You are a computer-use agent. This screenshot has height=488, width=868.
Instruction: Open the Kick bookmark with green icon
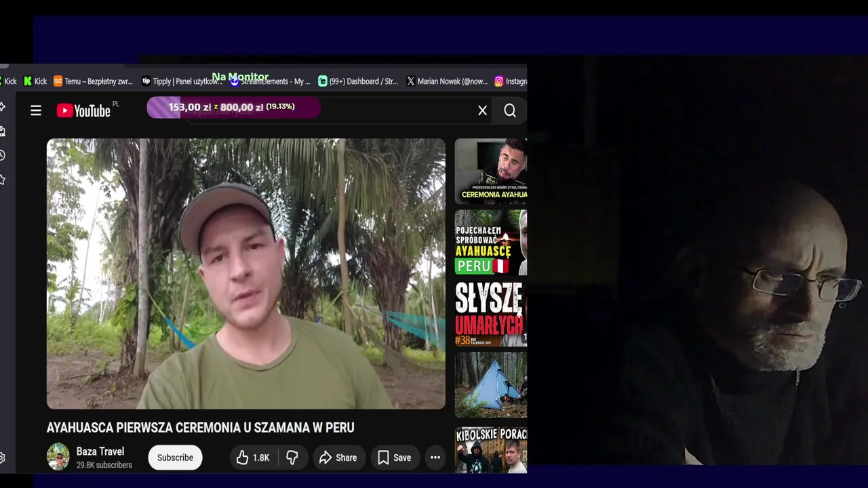tap(35, 81)
